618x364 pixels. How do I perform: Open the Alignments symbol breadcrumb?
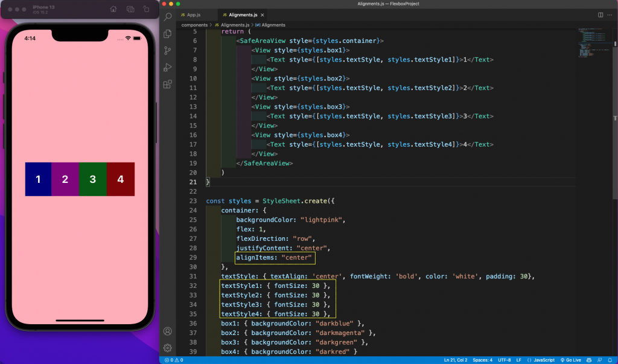tap(270, 25)
